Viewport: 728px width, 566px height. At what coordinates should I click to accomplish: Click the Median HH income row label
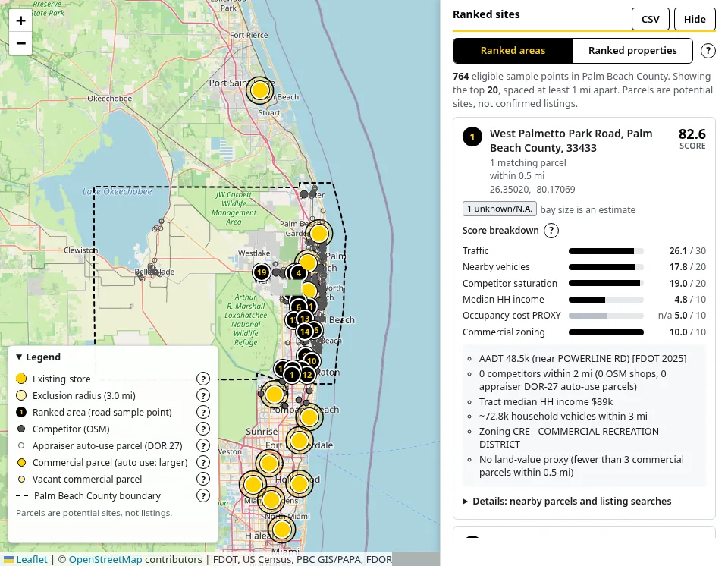tap(503, 299)
